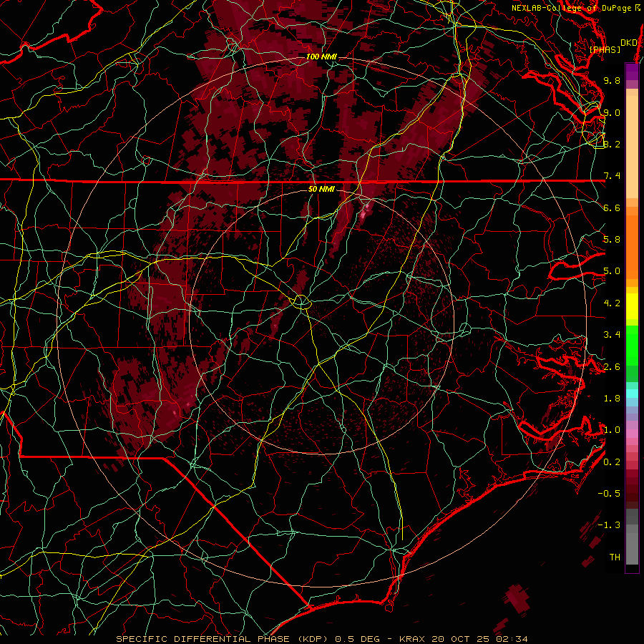Click the 0.2 legend value

[x=612, y=462]
